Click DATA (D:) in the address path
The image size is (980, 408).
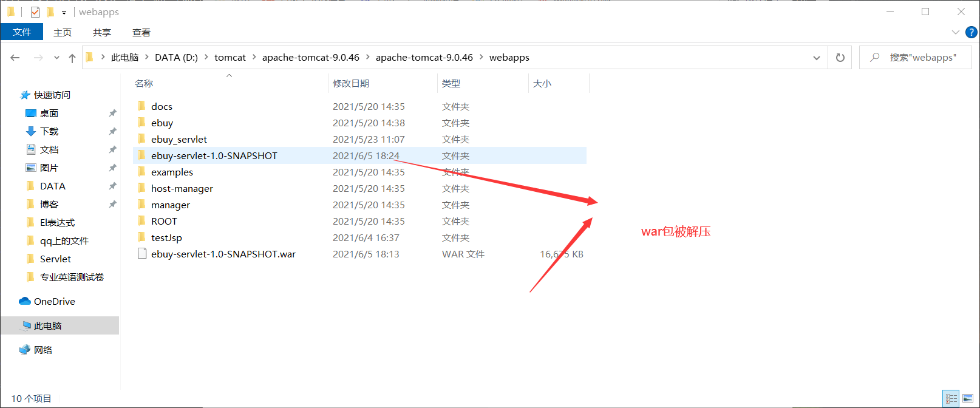(x=176, y=57)
